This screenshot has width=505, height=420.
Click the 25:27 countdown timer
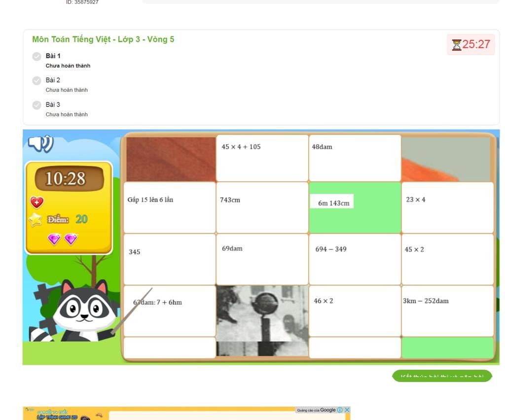pyautogui.click(x=476, y=44)
